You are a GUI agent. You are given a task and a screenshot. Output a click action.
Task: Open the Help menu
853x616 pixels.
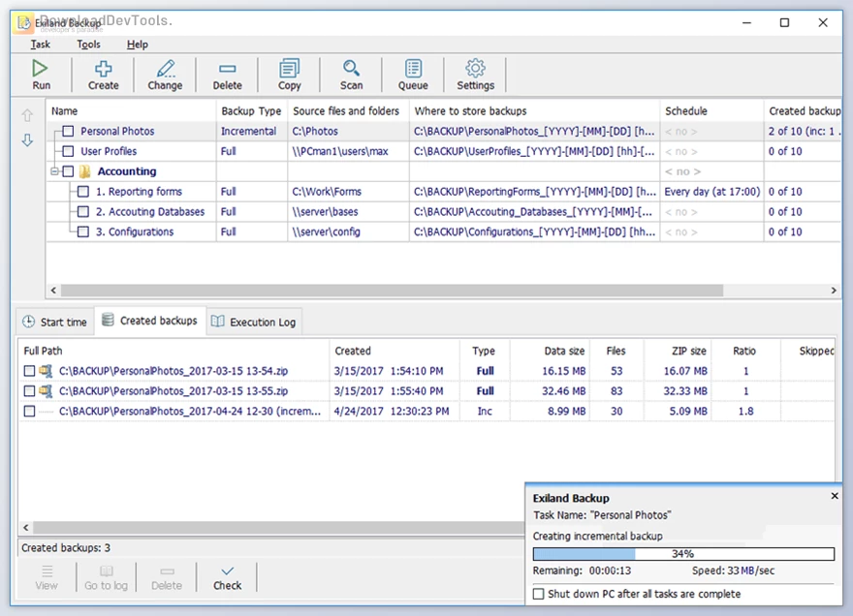pos(137,45)
